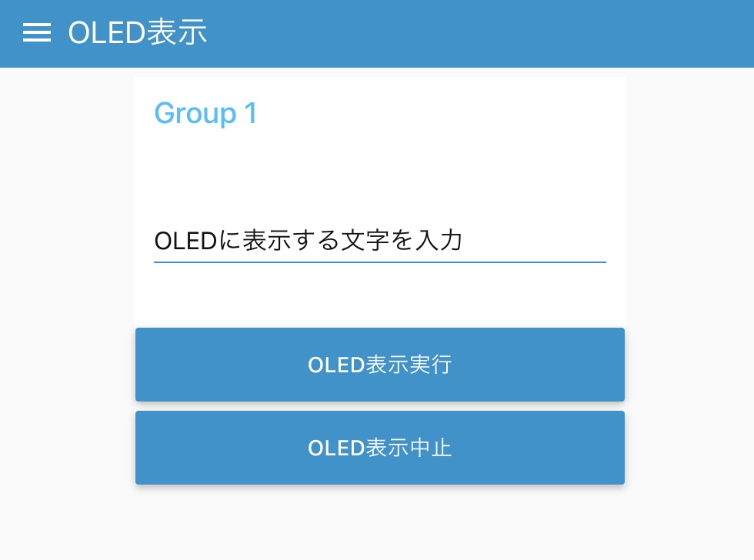Tap the Group 1 heading
The width and height of the screenshot is (754, 560).
(x=205, y=113)
